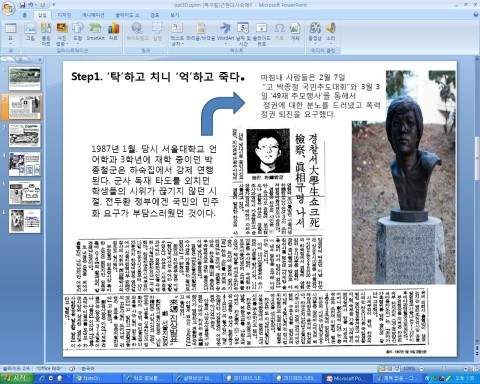Select the first slide thumbnail
This screenshot has width=480, height=384.
[24, 79]
